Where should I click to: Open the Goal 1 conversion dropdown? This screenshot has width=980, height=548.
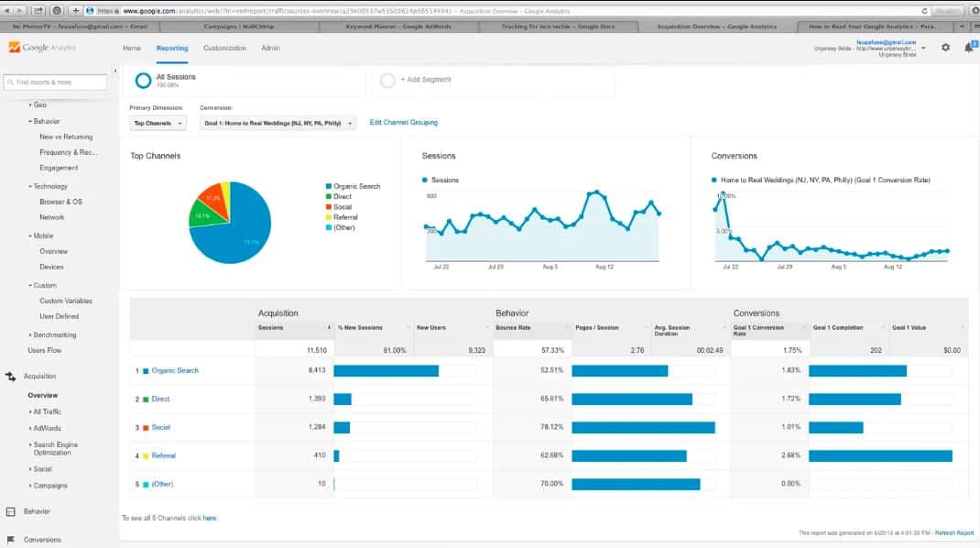(278, 123)
